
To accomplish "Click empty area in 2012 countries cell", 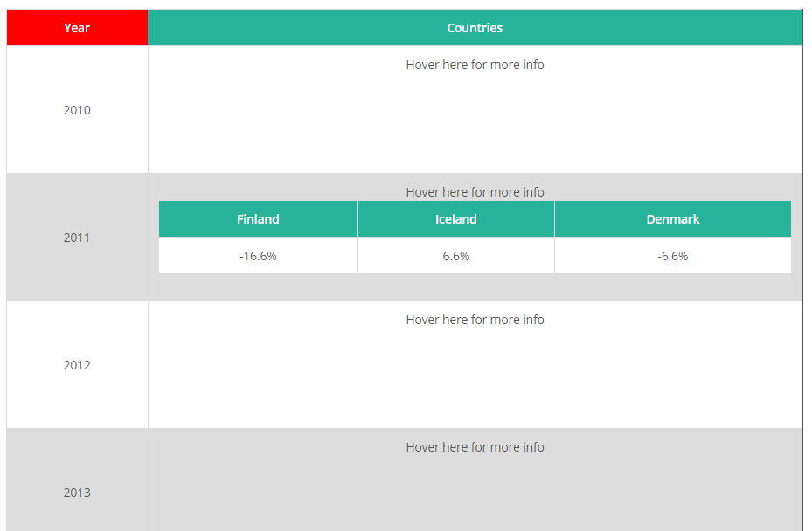I will (475, 378).
